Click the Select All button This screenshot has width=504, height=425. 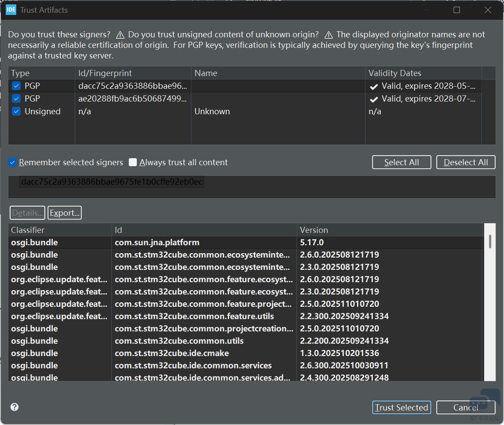click(x=401, y=162)
